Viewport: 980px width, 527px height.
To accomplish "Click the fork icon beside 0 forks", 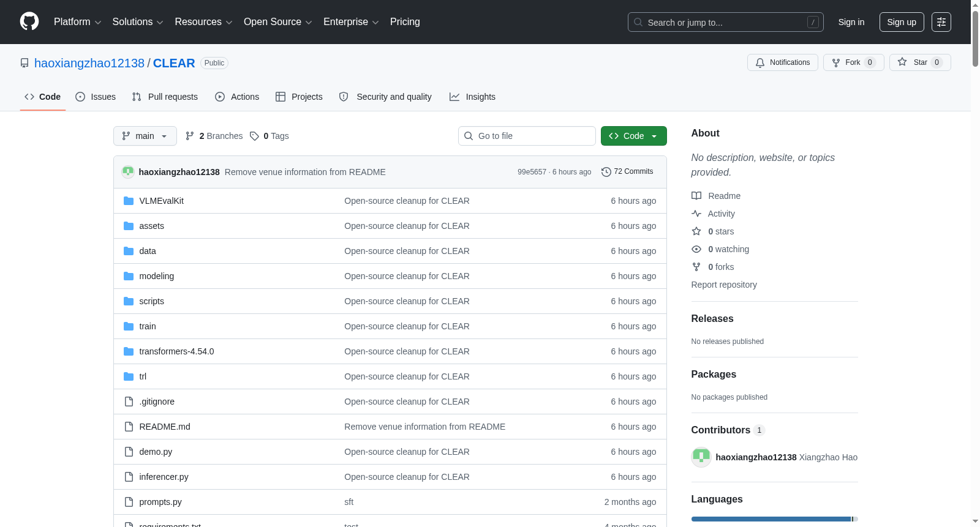I will click(x=696, y=267).
